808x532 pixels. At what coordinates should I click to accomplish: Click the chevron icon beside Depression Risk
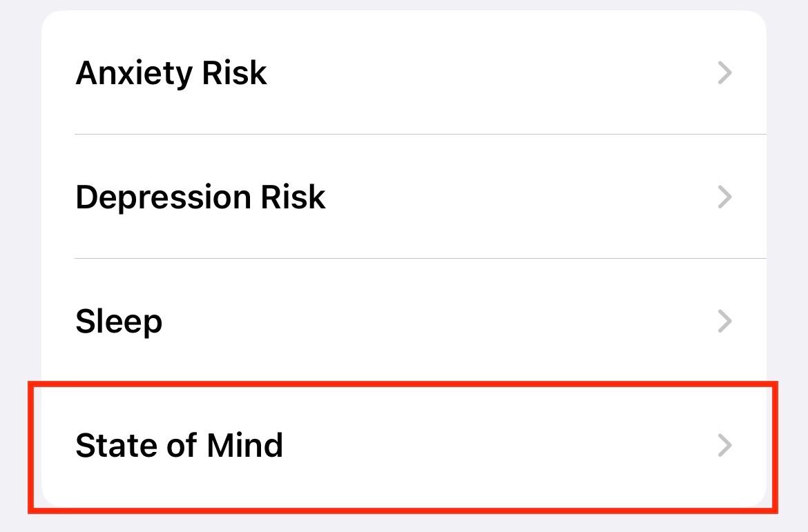pyautogui.click(x=724, y=197)
